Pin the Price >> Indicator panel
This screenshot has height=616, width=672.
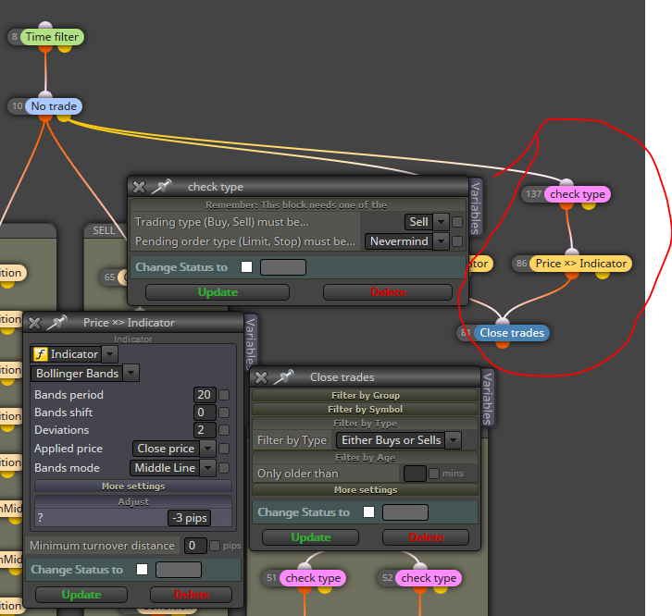coord(57,323)
